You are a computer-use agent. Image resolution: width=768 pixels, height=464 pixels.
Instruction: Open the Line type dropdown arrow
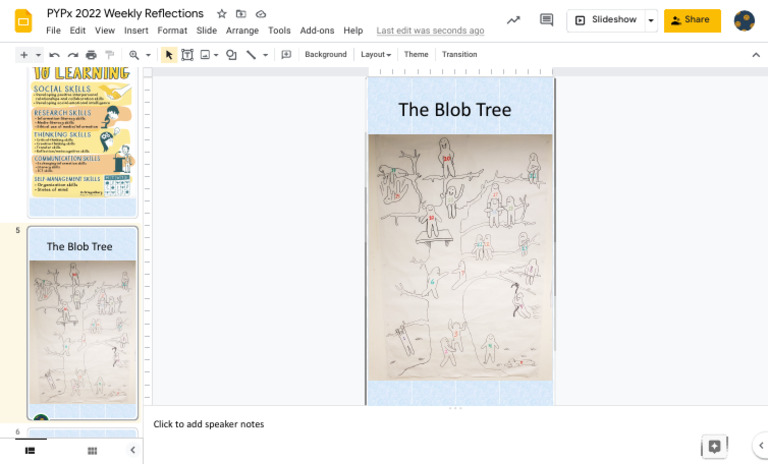click(x=265, y=55)
